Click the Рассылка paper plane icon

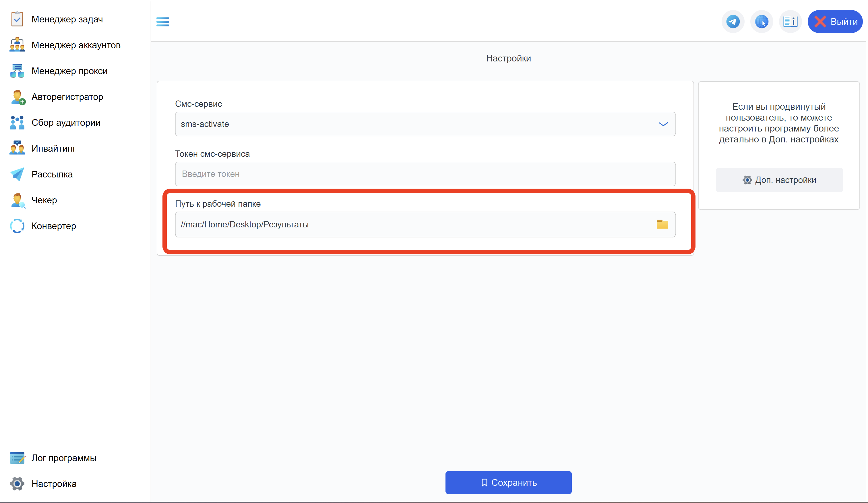point(17,174)
